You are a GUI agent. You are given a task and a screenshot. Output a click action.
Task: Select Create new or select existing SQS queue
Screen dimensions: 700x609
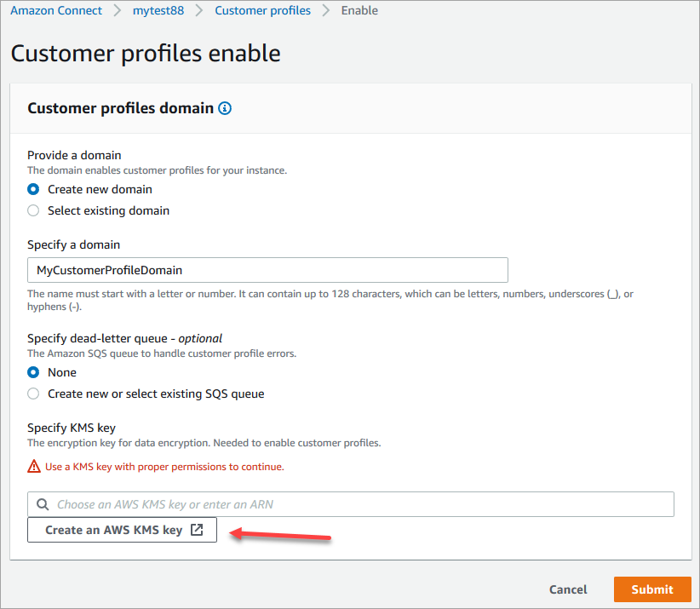pos(32,394)
